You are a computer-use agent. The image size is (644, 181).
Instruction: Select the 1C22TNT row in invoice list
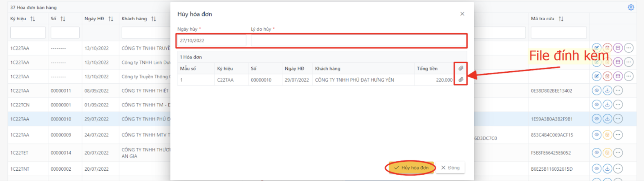click(20, 169)
